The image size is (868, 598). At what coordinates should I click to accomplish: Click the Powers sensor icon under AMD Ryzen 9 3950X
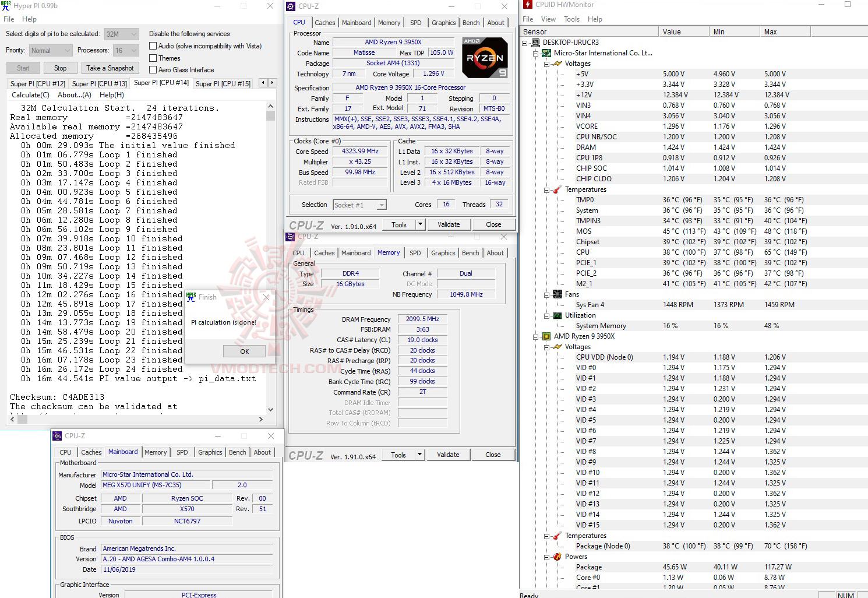558,556
